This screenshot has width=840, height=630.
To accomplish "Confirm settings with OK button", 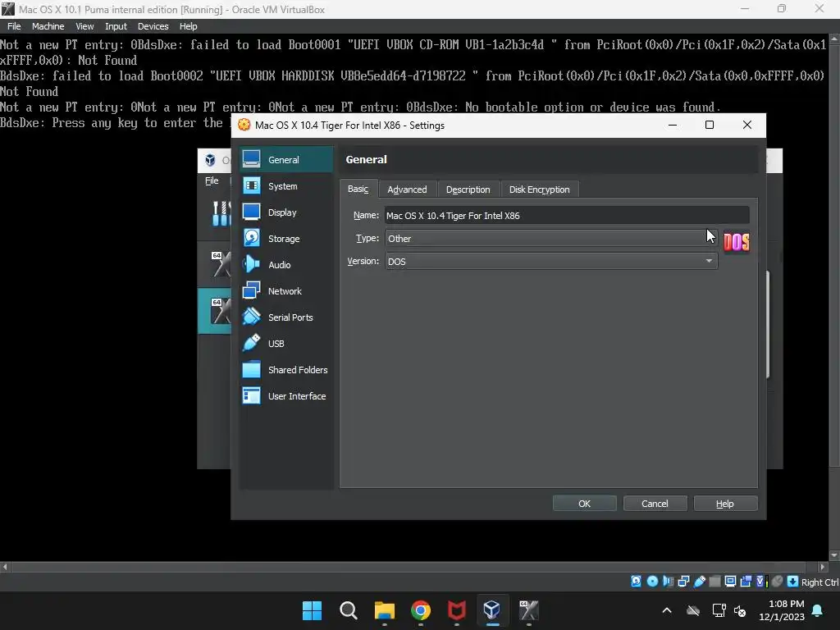I will [584, 504].
